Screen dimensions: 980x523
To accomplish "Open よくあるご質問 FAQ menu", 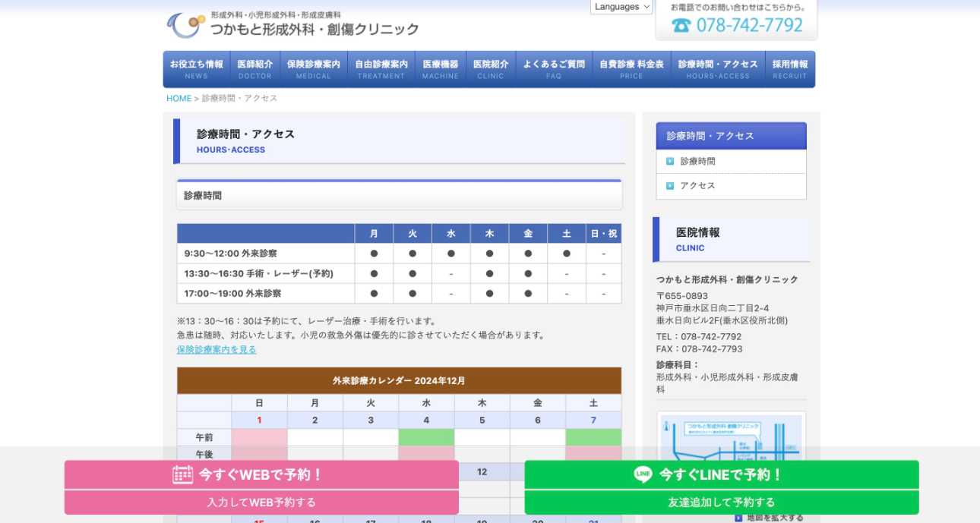I will coord(554,69).
